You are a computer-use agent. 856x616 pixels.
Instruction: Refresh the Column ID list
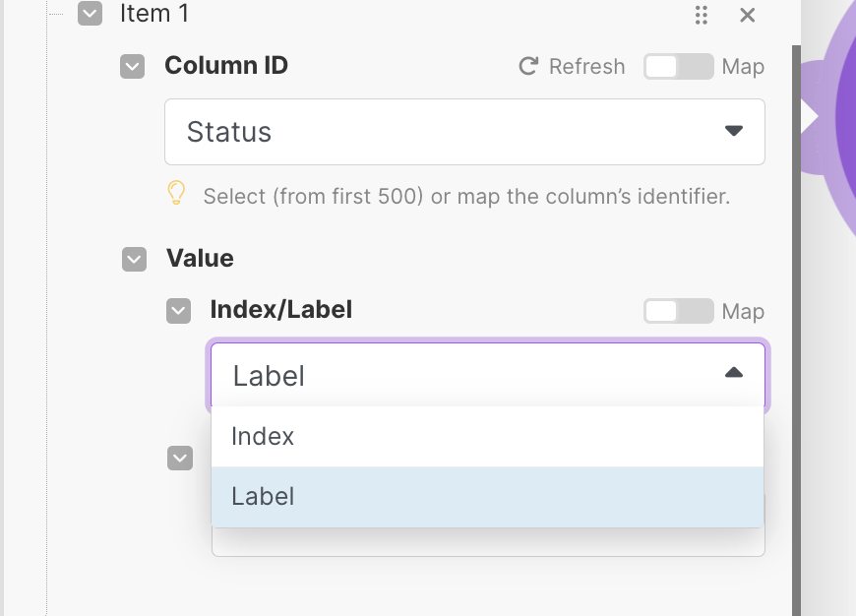click(x=572, y=66)
